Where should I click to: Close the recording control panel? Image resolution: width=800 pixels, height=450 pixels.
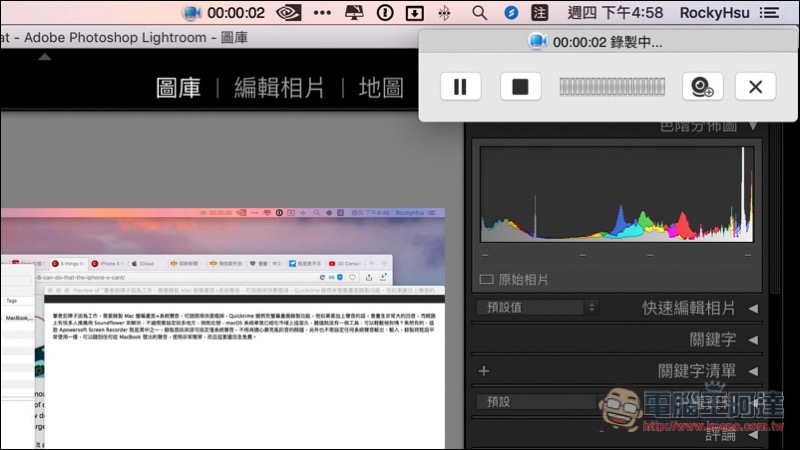[x=755, y=86]
